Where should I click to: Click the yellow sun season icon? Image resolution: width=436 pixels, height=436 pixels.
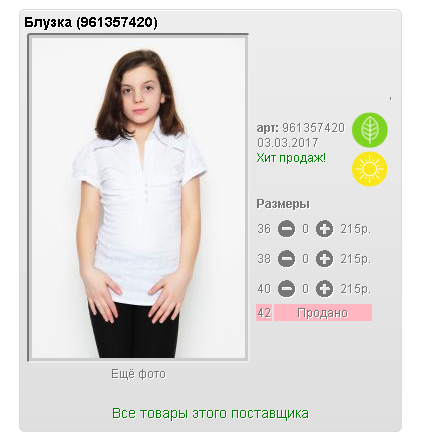tap(370, 169)
